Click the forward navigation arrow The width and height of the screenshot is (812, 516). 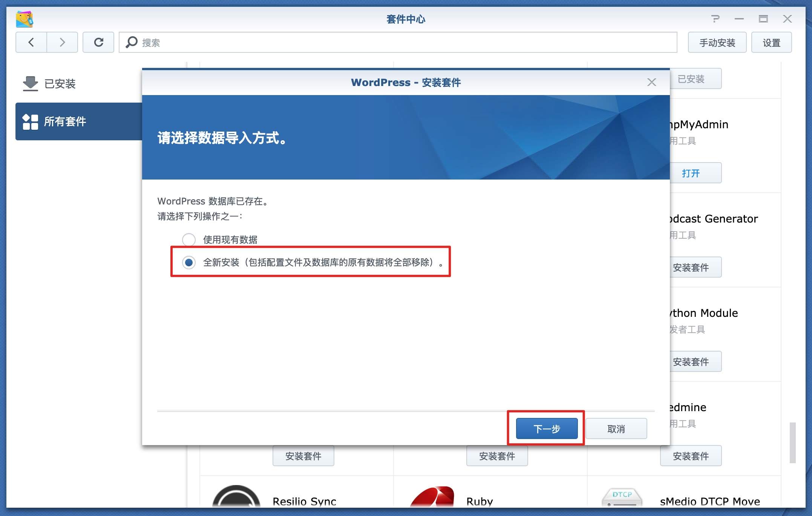[62, 42]
